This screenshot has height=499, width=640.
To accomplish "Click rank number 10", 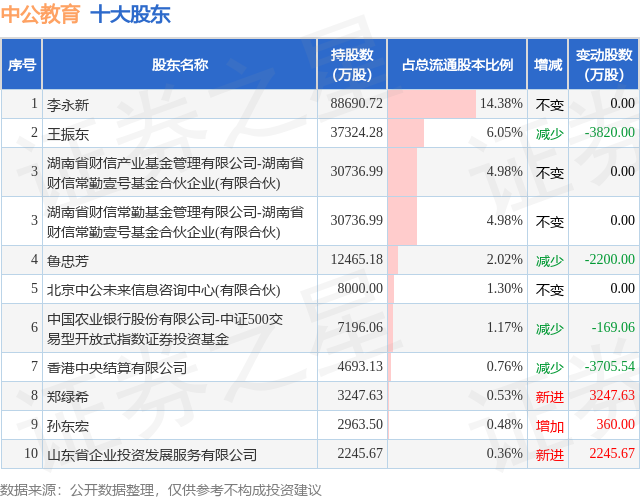I will coord(31,453).
